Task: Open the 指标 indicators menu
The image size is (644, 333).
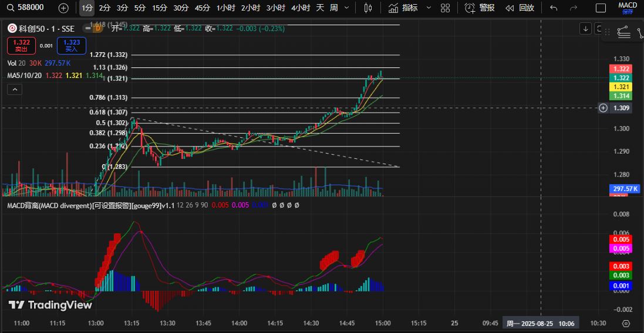Action: click(x=403, y=8)
